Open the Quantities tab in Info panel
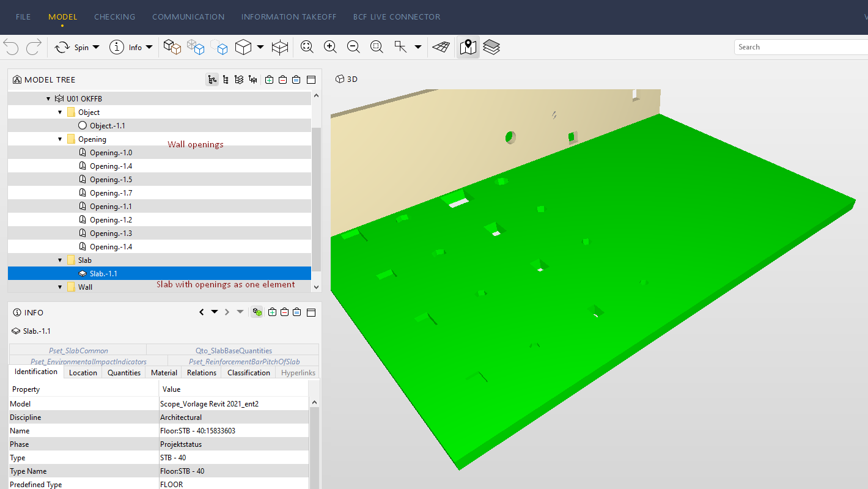 click(123, 372)
